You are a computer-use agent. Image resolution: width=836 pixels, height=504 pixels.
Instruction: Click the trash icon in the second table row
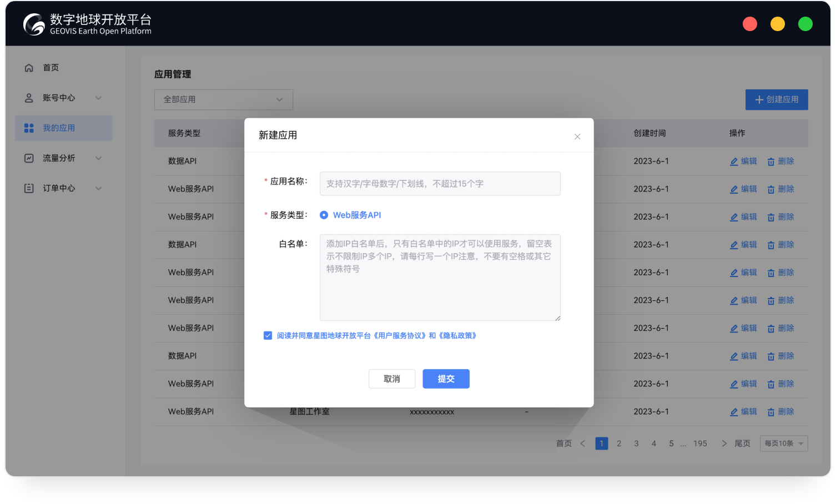[x=771, y=190]
